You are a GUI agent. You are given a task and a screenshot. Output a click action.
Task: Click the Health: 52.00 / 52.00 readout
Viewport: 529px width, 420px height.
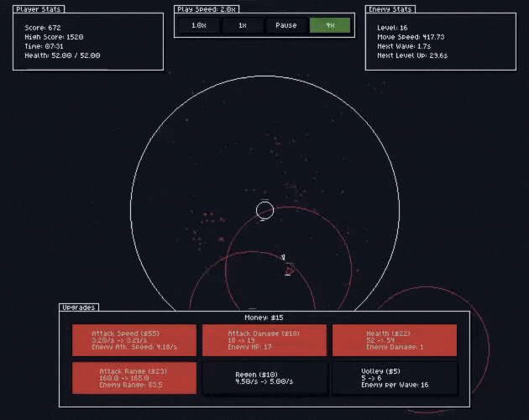(x=62, y=55)
